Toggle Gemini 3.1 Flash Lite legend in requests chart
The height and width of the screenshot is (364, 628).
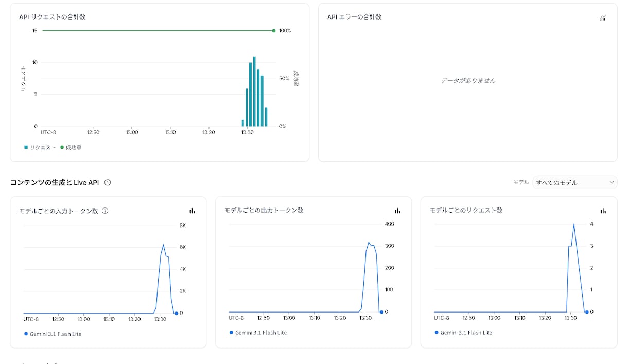coord(463,333)
